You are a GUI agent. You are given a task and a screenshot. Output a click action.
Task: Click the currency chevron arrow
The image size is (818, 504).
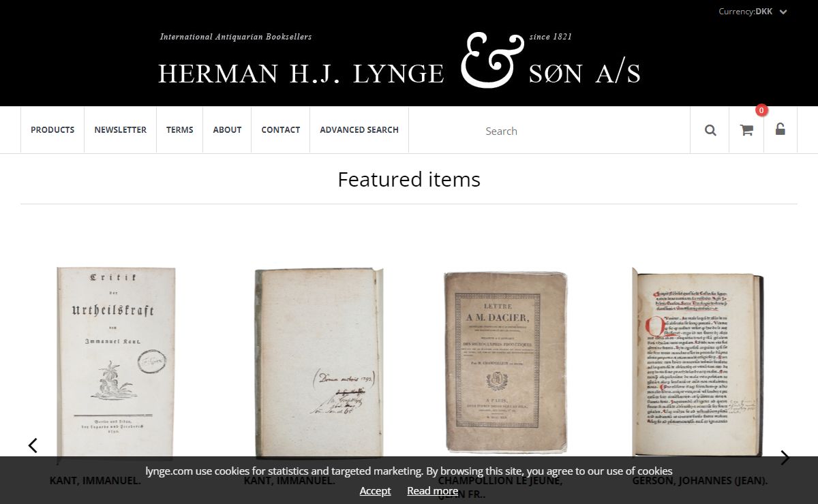(783, 12)
